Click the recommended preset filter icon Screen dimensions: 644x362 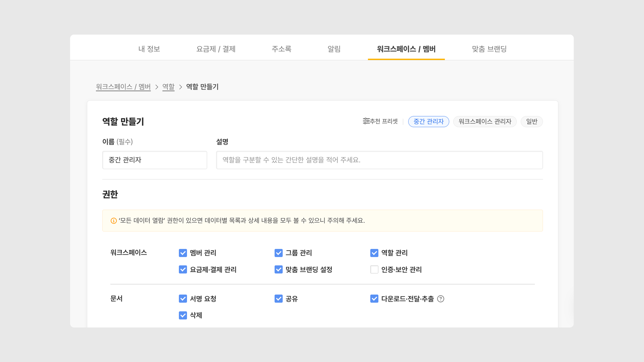click(x=366, y=121)
